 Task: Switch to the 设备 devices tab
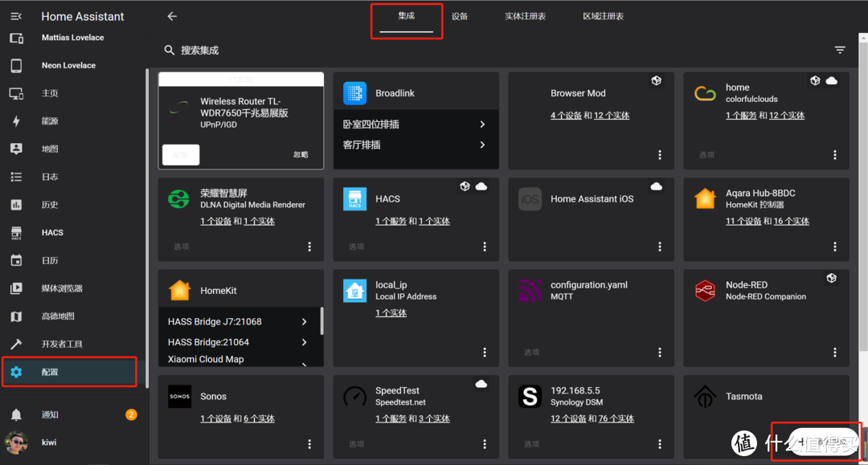pos(460,17)
